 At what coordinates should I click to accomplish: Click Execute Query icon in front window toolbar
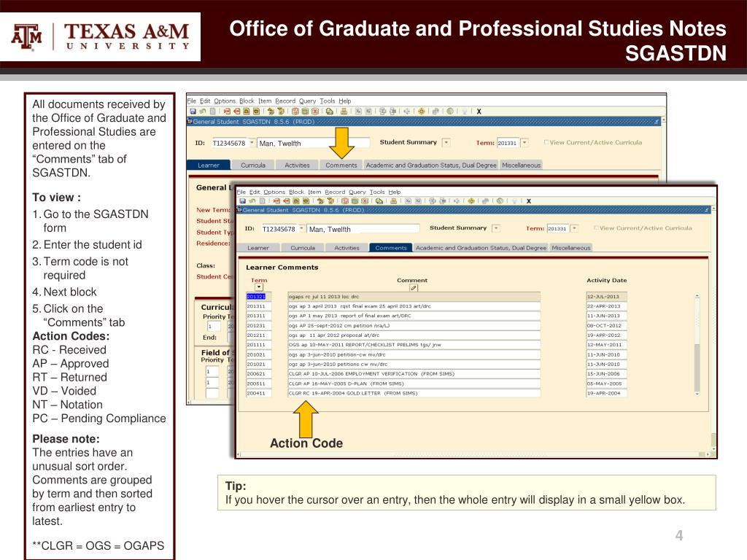(x=355, y=201)
